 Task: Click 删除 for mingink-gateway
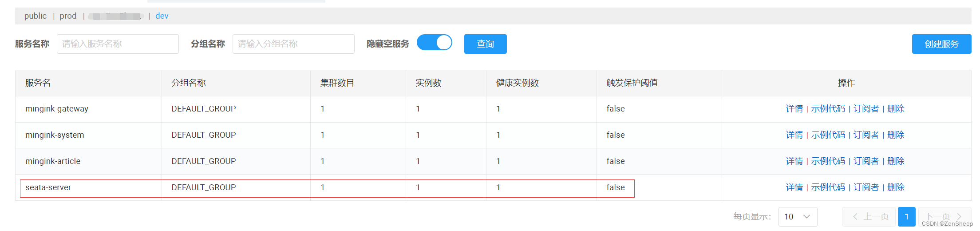point(896,109)
